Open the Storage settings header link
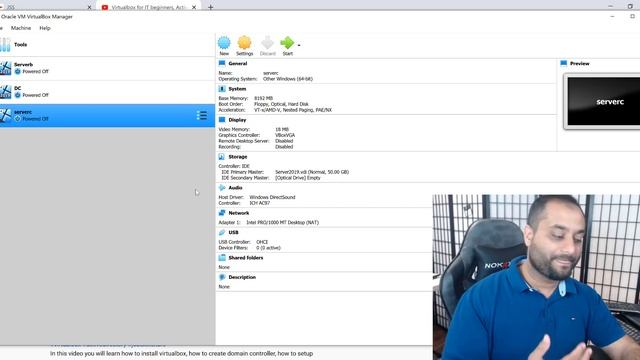The height and width of the screenshot is (360, 640). [x=238, y=157]
